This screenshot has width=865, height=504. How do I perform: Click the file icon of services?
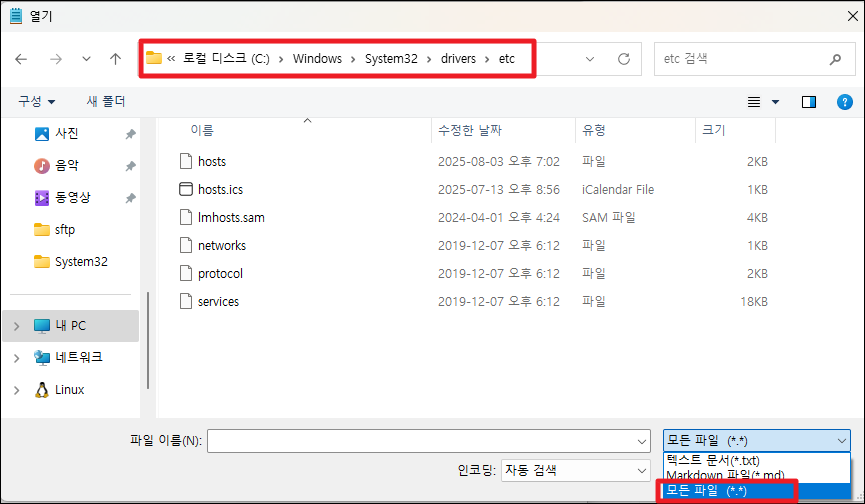click(186, 301)
